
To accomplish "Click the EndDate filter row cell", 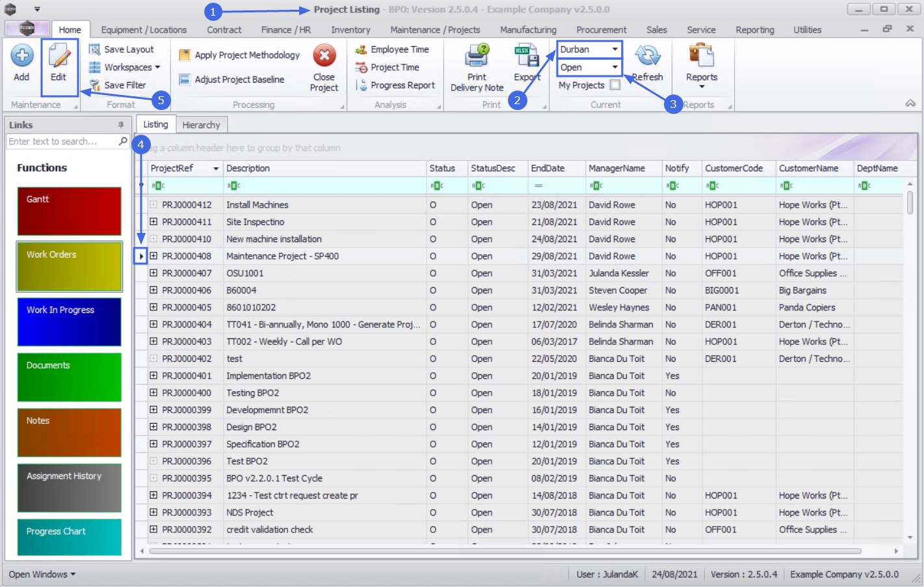I will coord(557,185).
